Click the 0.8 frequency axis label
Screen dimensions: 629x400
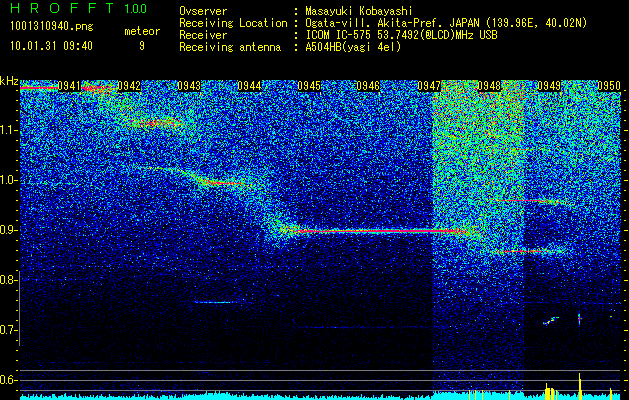tap(9, 280)
